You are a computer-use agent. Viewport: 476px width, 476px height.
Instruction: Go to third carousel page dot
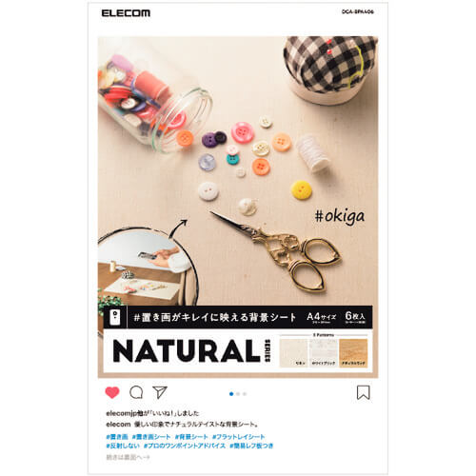[245, 394]
